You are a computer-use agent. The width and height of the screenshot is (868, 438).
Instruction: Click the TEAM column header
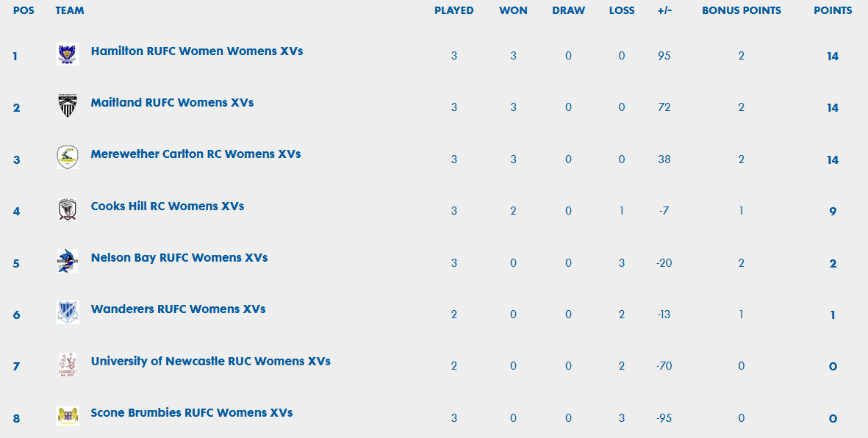70,10
